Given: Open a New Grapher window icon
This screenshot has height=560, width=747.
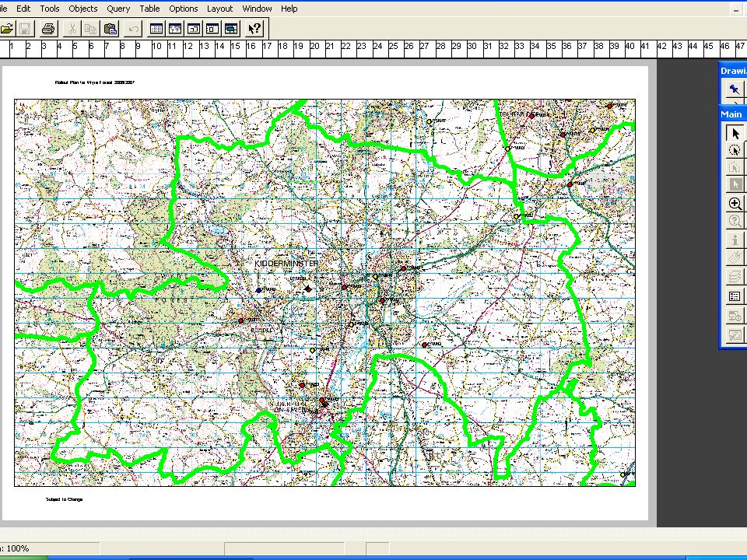Looking at the screenshot, I should 194,29.
